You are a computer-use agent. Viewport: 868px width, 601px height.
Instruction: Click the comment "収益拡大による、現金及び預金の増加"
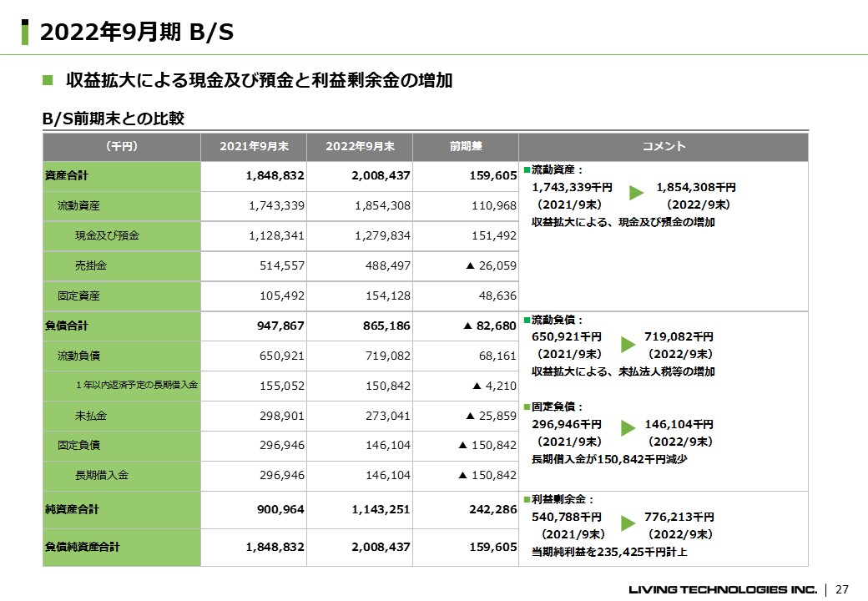pos(623,223)
